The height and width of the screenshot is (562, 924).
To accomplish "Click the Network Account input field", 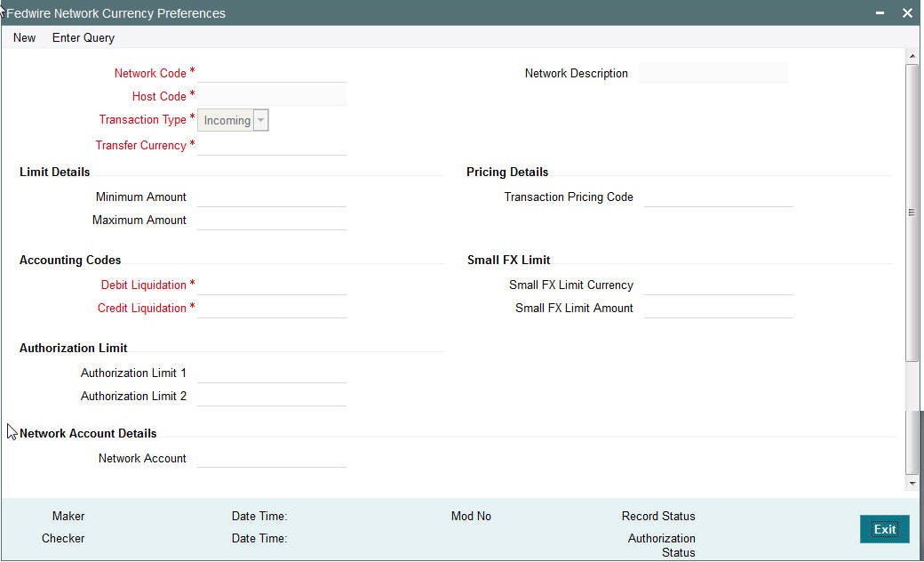I will click(272, 458).
